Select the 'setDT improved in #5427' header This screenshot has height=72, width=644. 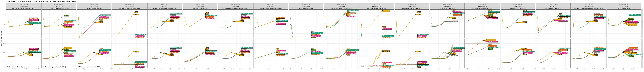tap(94, 8)
